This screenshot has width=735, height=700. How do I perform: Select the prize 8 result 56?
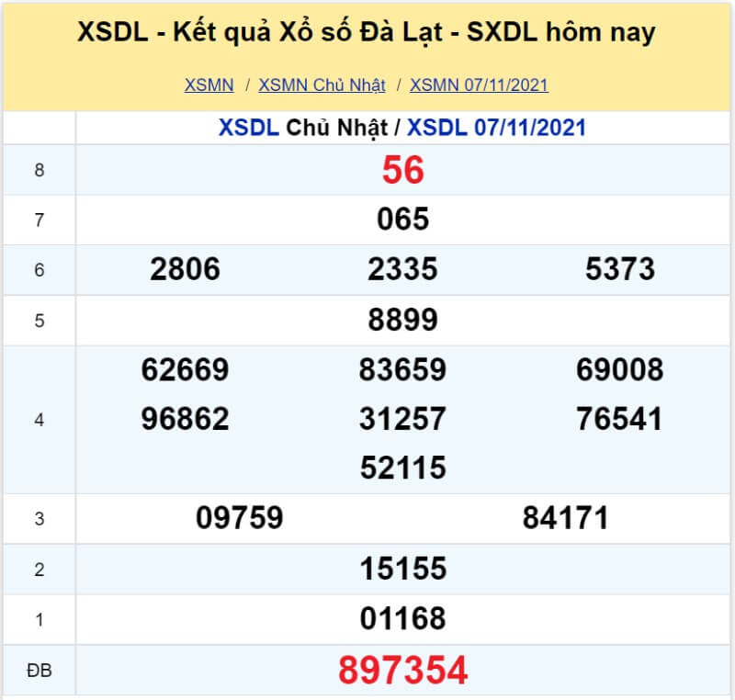click(x=403, y=170)
